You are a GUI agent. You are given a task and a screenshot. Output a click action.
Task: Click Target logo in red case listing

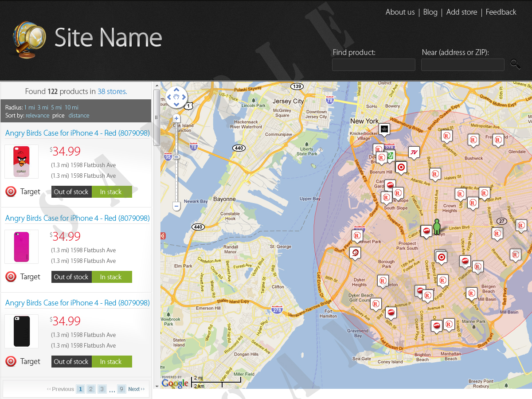(11, 192)
